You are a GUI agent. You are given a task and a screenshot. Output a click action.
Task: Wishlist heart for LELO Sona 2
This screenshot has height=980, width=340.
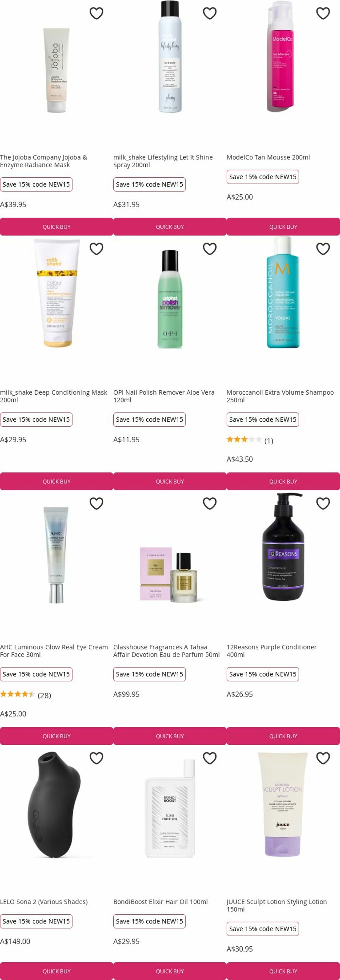96,758
